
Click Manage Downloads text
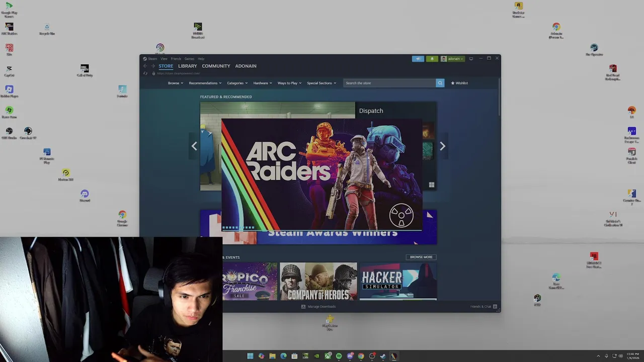click(321, 307)
